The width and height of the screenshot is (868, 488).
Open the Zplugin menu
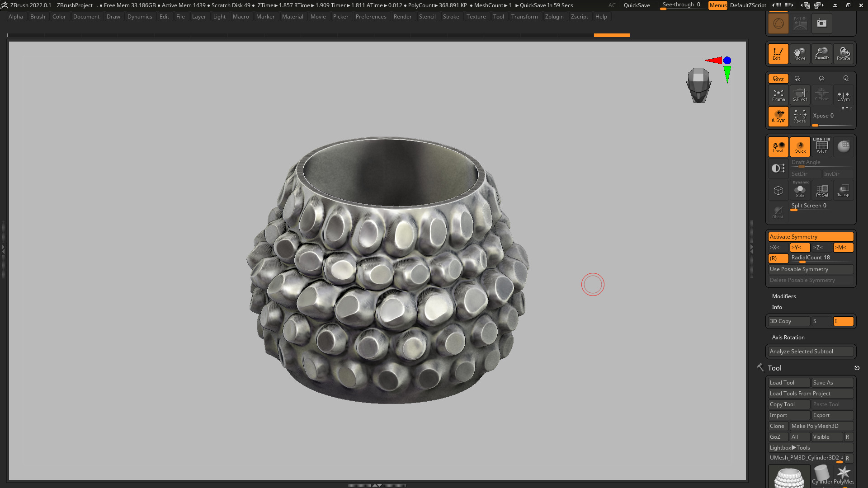554,17
